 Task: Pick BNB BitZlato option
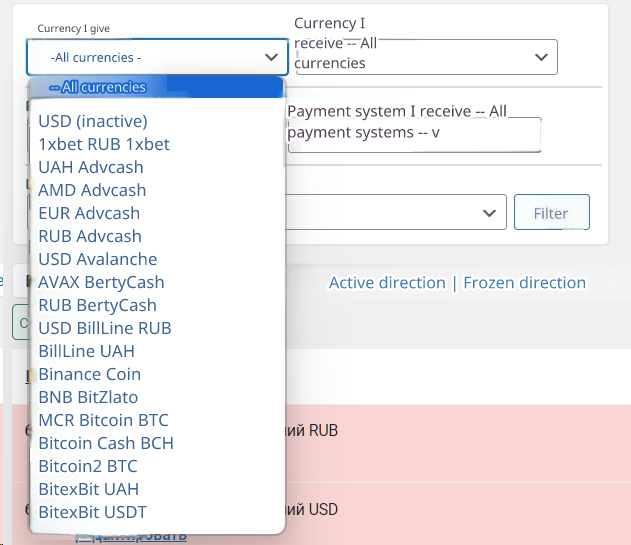pyautogui.click(x=90, y=397)
